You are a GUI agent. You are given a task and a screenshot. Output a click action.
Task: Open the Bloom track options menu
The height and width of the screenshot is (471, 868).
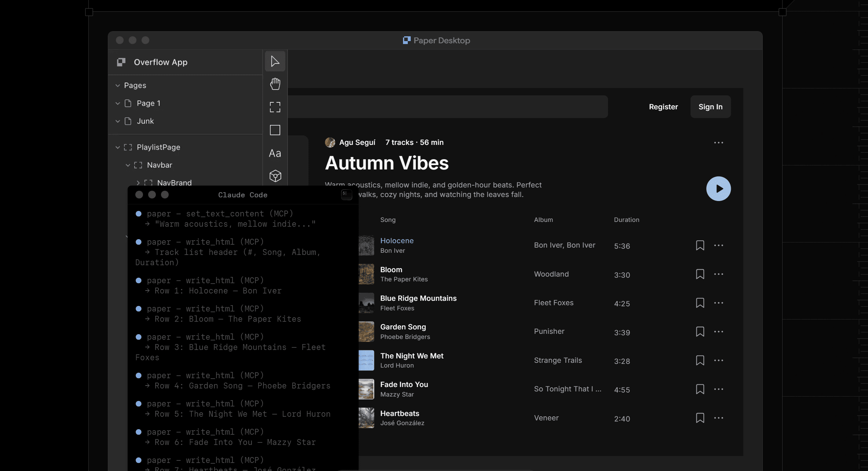click(x=718, y=274)
